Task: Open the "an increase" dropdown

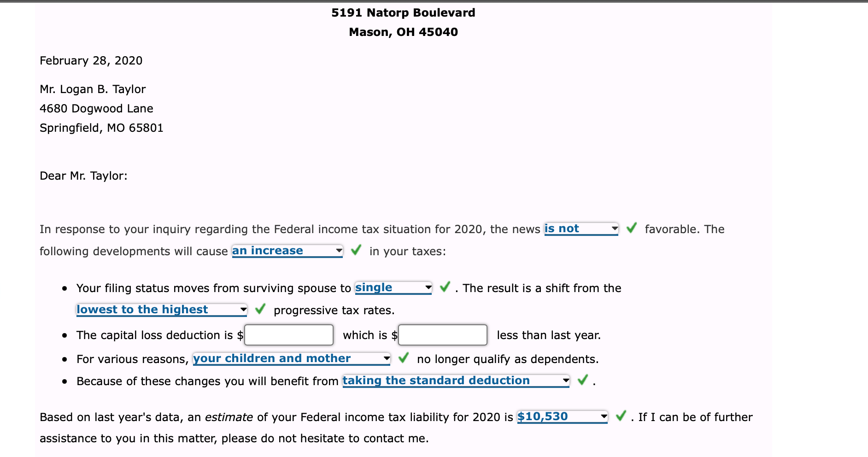Action: pos(287,251)
